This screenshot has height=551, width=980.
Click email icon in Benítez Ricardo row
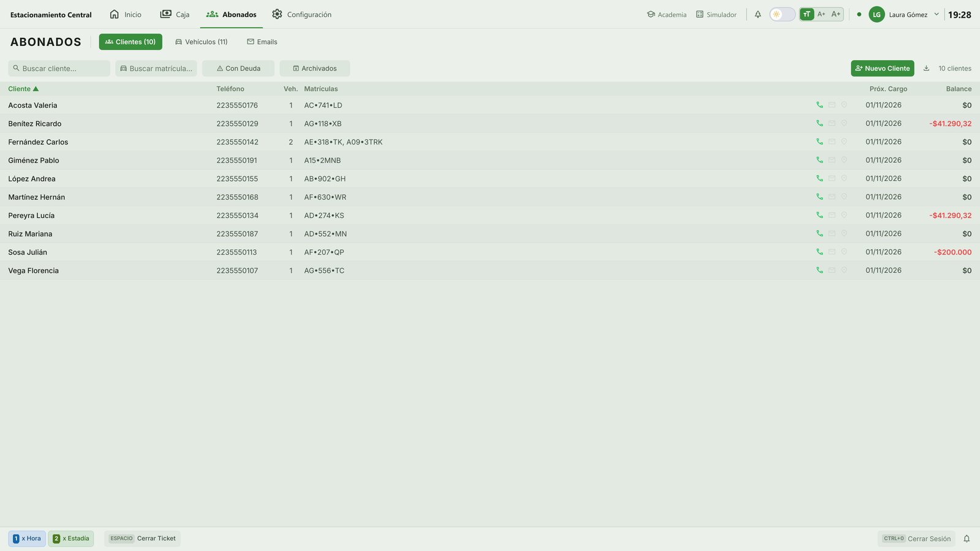click(832, 124)
